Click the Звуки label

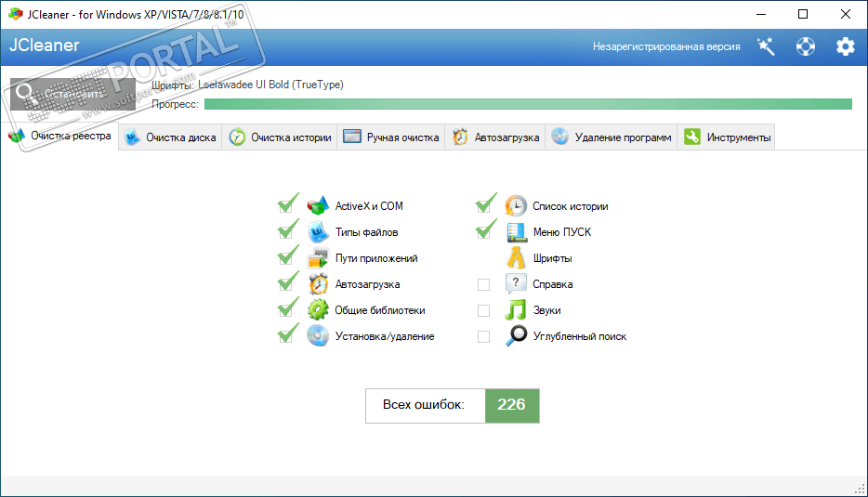[547, 310]
